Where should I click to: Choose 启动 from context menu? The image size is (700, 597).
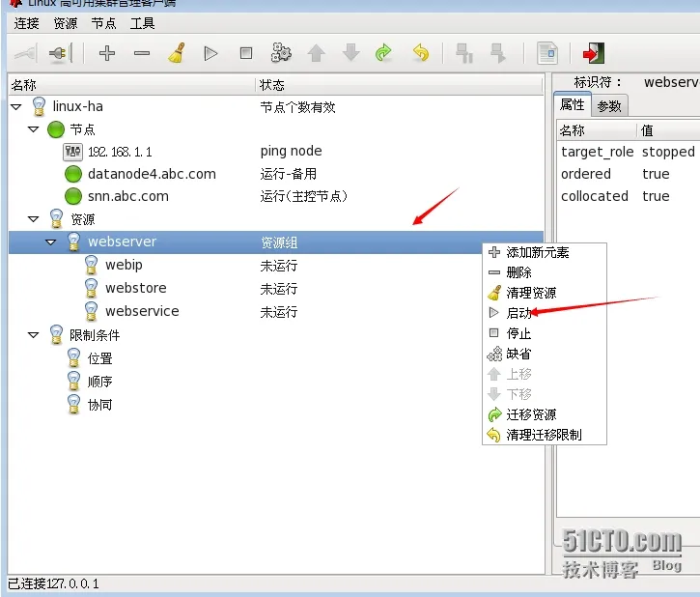(x=545, y=313)
